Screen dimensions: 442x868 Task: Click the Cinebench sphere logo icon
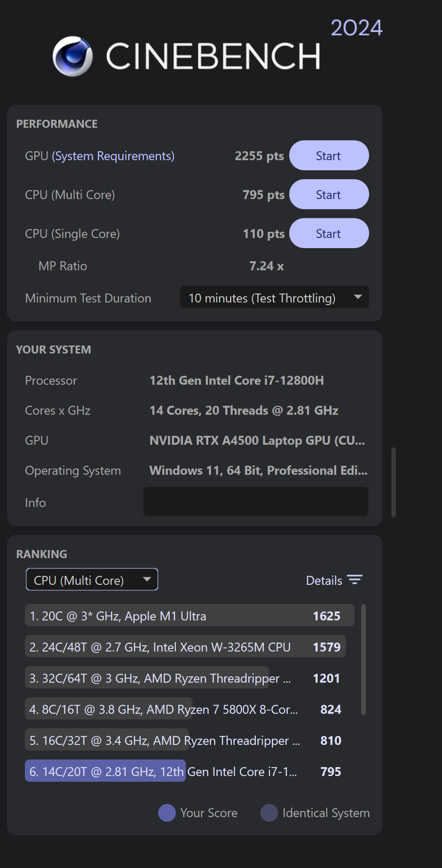tap(72, 56)
